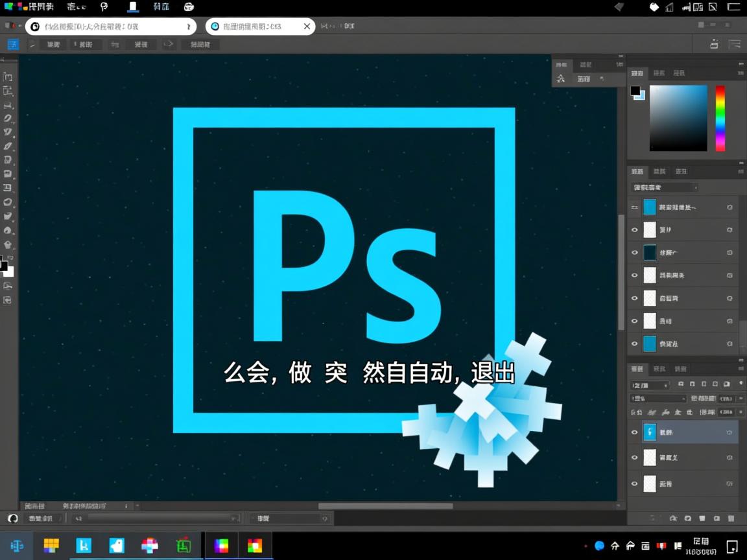Click the delete layer trash icon below Layers panel
Image resolution: width=747 pixels, height=560 pixels.
(x=730, y=519)
